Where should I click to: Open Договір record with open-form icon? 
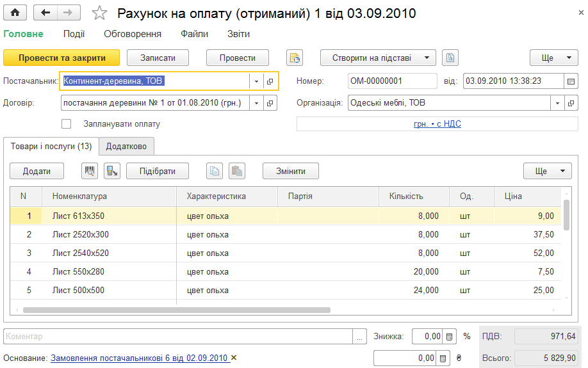point(270,103)
